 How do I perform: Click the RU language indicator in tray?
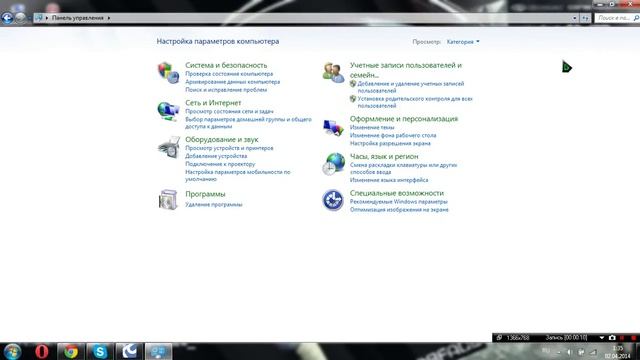[545, 351]
